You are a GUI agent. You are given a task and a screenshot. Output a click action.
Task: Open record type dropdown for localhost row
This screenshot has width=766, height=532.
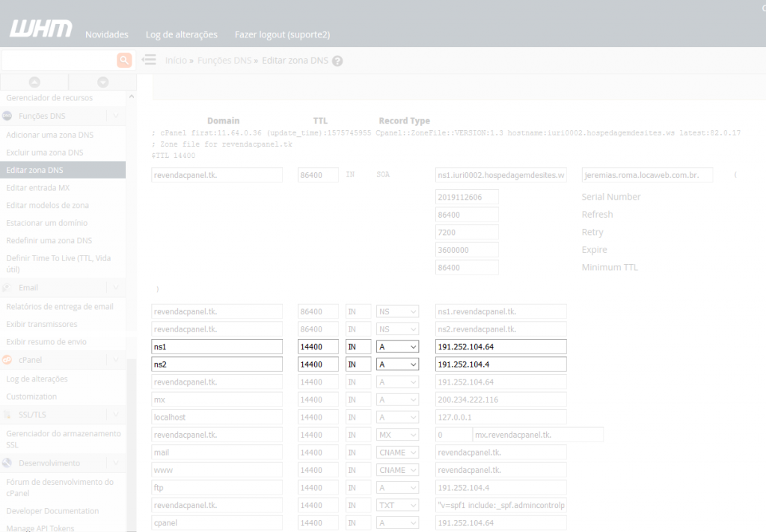click(398, 418)
